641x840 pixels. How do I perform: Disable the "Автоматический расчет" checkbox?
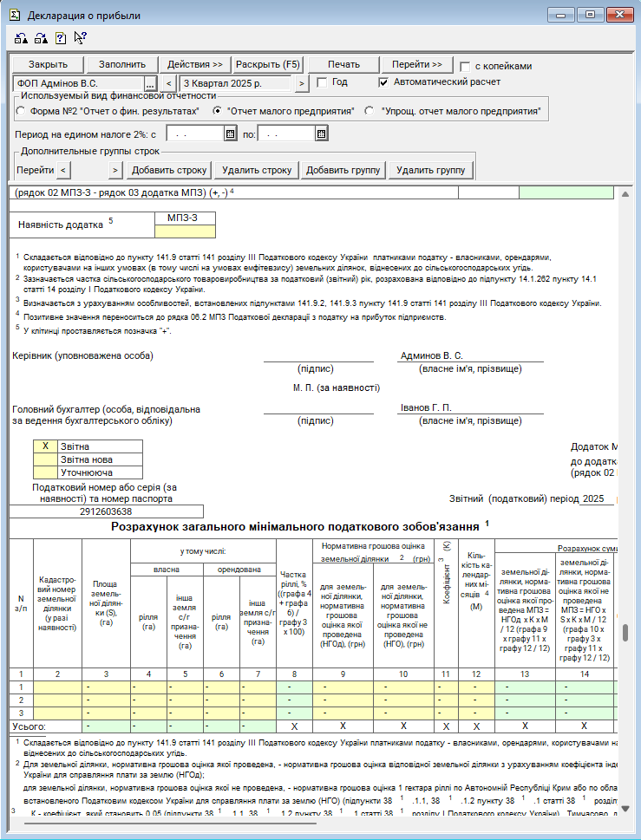coord(384,82)
